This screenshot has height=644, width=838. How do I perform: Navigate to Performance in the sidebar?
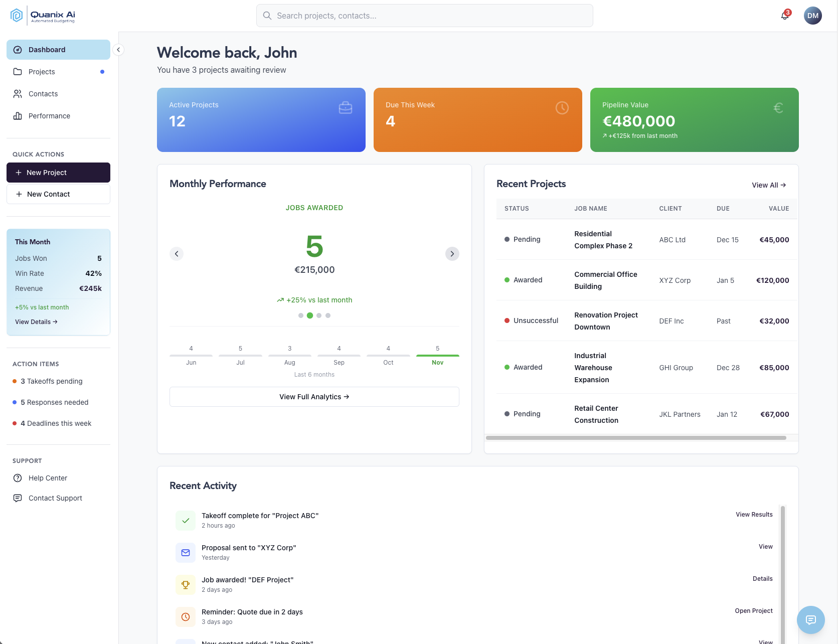click(x=49, y=116)
